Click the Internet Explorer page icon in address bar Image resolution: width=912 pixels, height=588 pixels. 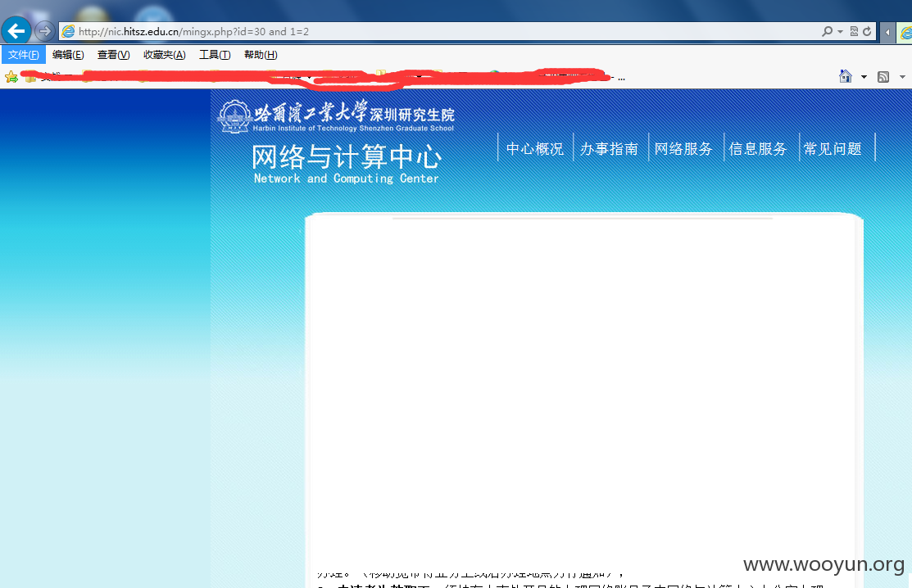pos(69,31)
